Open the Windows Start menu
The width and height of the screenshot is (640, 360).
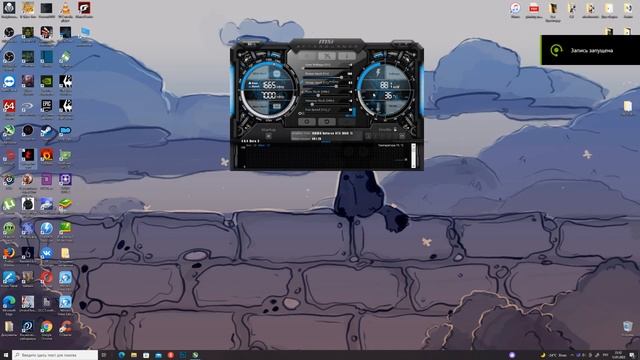click(x=6, y=355)
